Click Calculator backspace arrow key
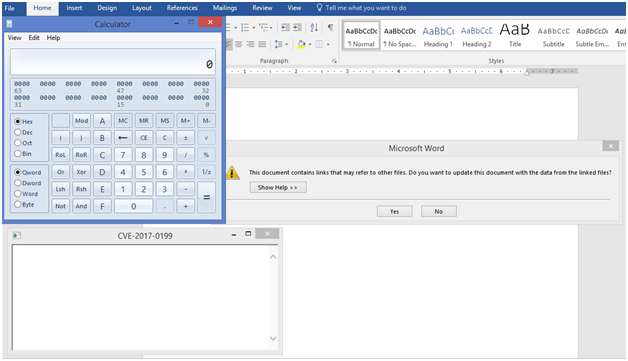 [x=123, y=138]
